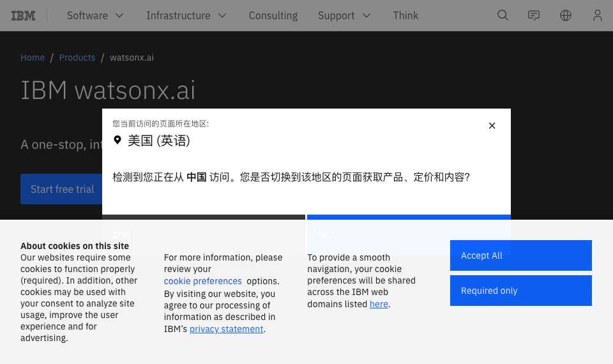Open the 'here' domains list link
The width and height of the screenshot is (613, 364).
[x=379, y=304]
